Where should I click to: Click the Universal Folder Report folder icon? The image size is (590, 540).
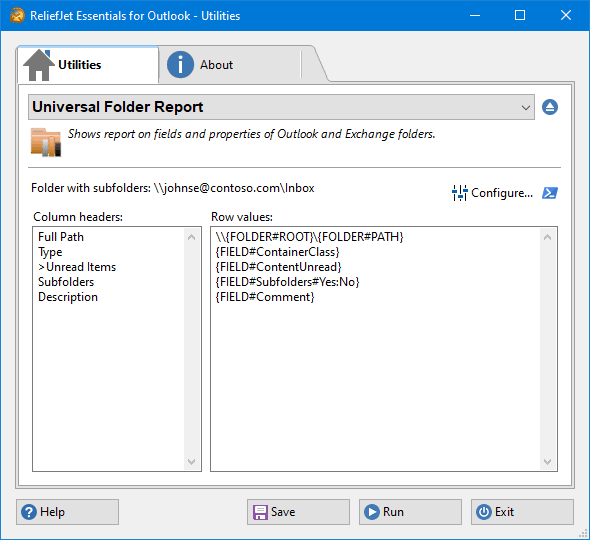click(46, 142)
